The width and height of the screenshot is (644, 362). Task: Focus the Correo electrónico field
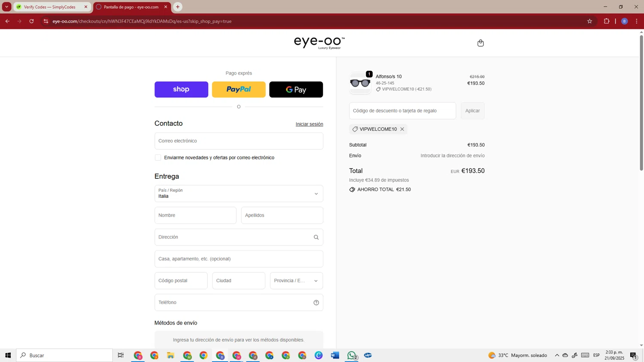point(239,141)
